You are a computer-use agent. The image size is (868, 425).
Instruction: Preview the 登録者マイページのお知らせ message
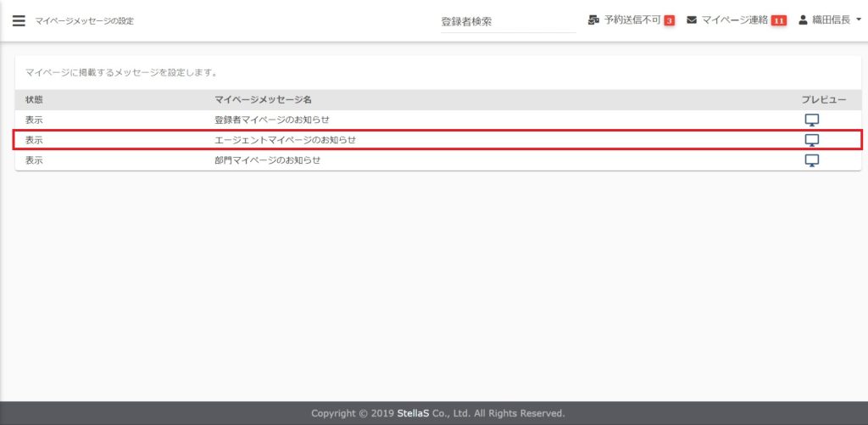(811, 120)
